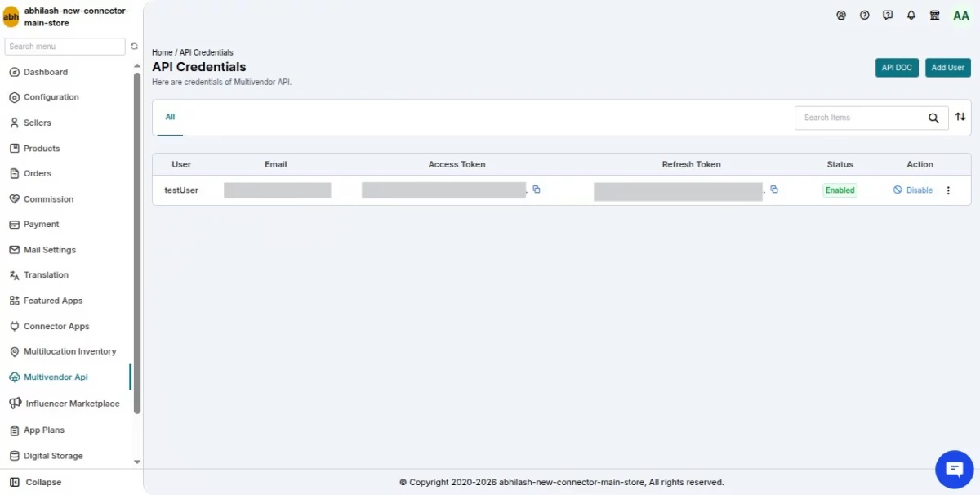Open the notifications bell
The height and width of the screenshot is (495, 980).
911,16
